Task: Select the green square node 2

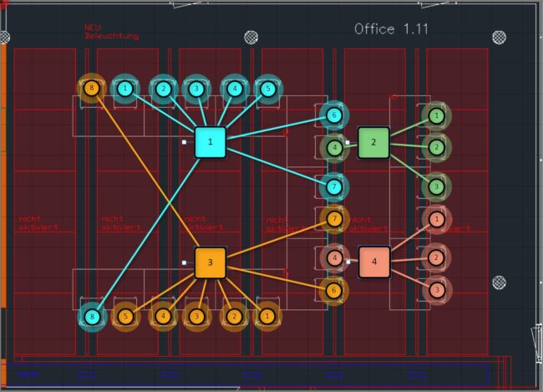Action: point(373,142)
